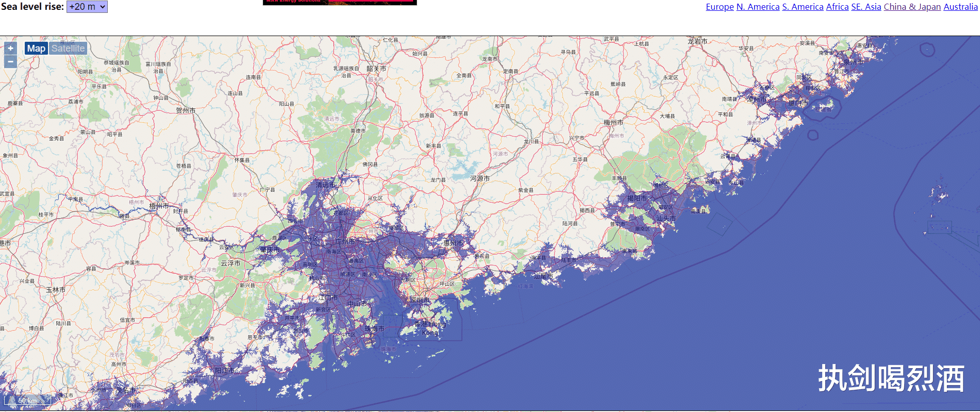
Task: Select the 苍梧县 map label
Action: (183, 166)
